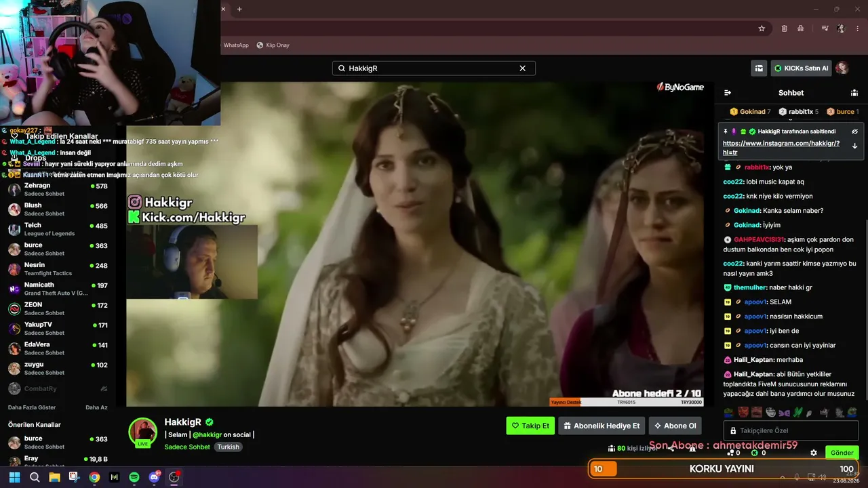
Task: Send chat message with Gönder button
Action: 842,453
